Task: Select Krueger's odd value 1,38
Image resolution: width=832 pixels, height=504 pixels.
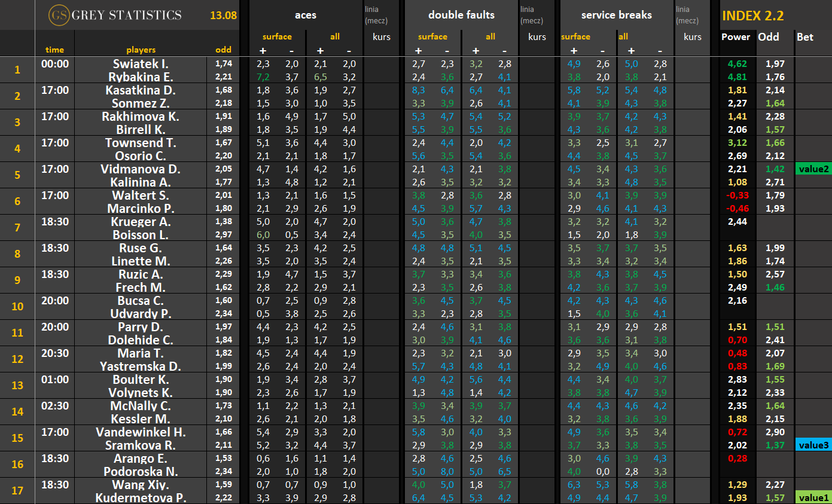Action: tap(224, 221)
